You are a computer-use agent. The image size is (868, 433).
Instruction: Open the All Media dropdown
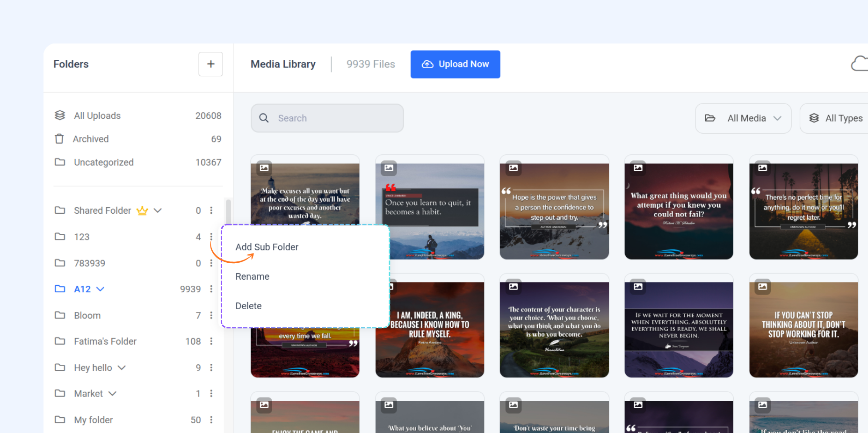(x=743, y=118)
